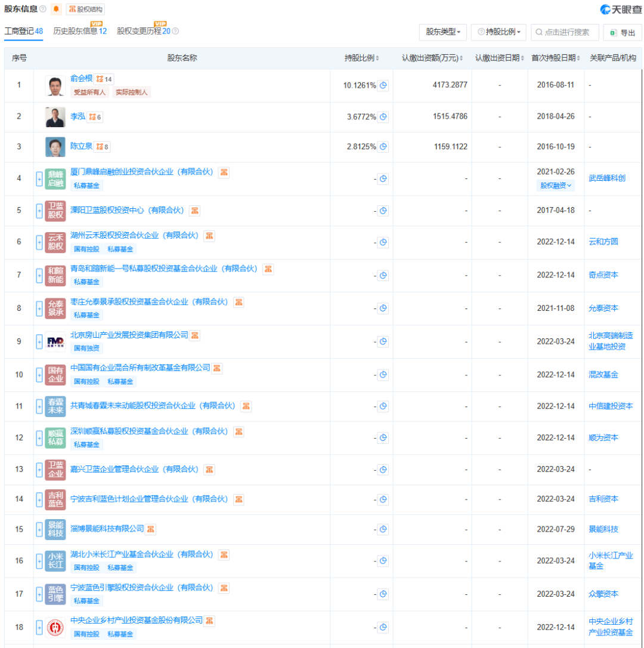This screenshot has height=648, width=644.
Task: Open the 股东类型 filter dropdown
Action: tap(444, 32)
